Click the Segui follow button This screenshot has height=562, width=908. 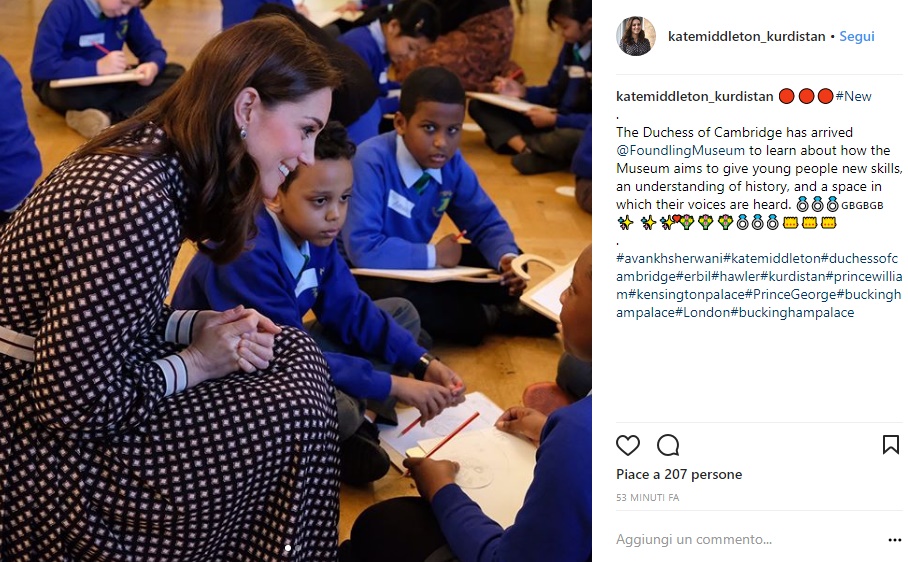click(x=857, y=36)
